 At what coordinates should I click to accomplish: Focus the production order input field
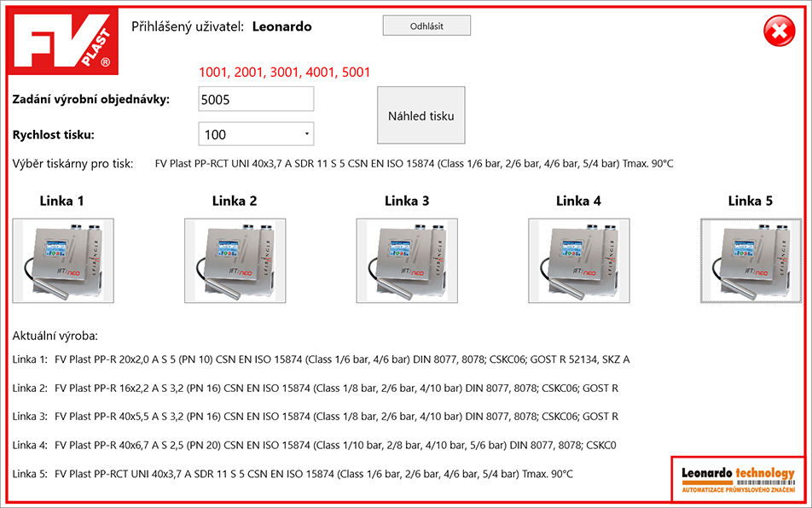(256, 99)
